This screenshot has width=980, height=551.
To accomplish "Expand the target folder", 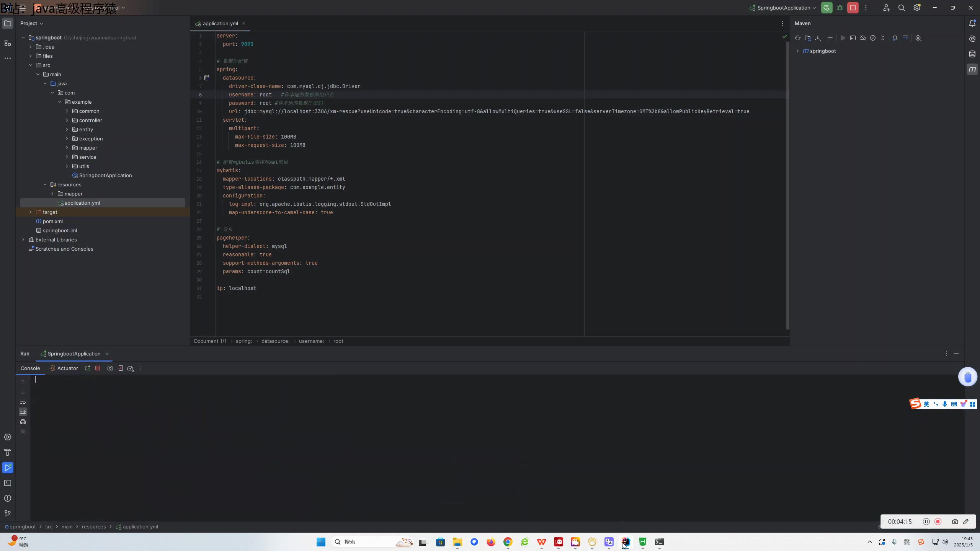I will (31, 212).
